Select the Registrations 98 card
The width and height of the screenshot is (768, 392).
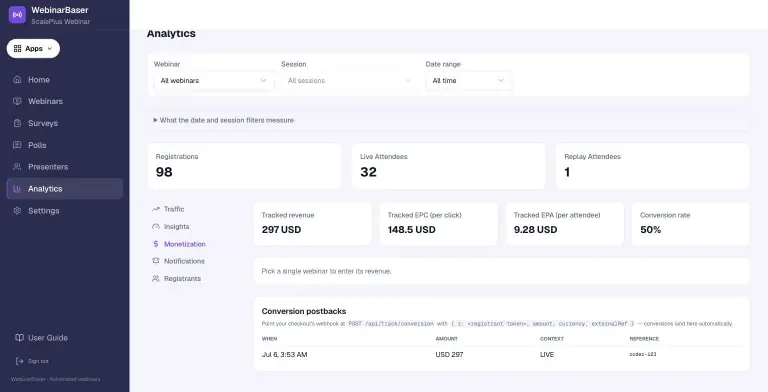(x=244, y=166)
